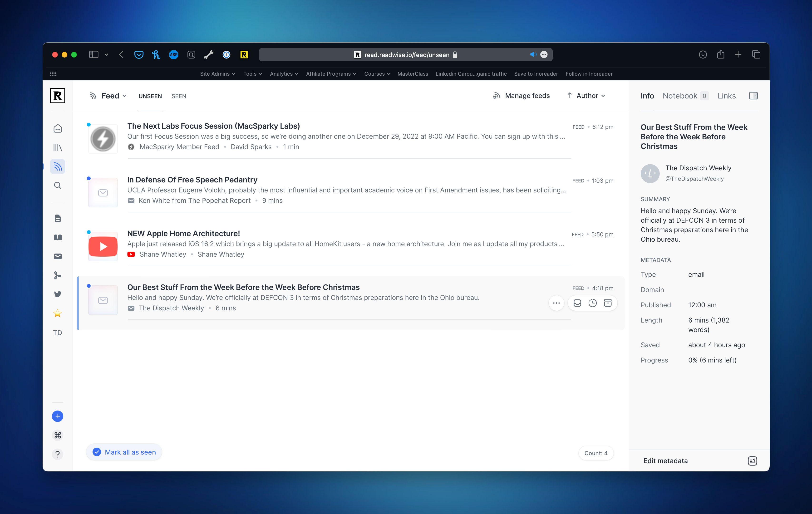Screen dimensions: 812x514
Task: Click the archive icon on Dispatch item
Action: (x=608, y=303)
